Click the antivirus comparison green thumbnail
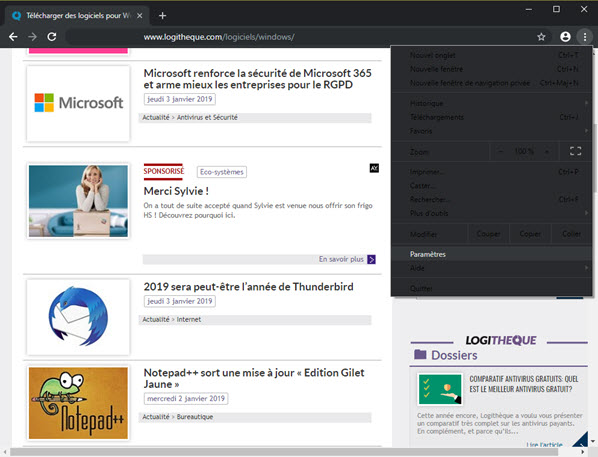Viewport: 598px width, 457px height. (x=440, y=389)
